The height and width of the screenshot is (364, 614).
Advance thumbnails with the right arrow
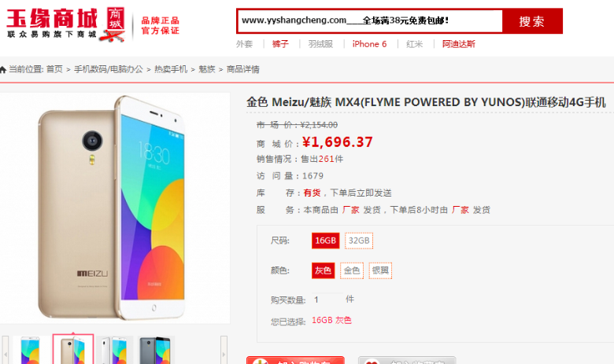click(x=224, y=351)
